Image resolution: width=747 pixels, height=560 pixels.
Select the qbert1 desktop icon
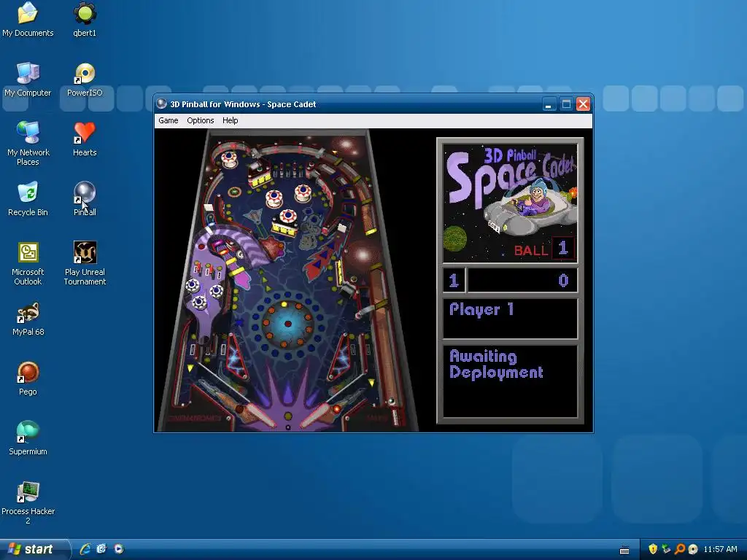[x=85, y=20]
